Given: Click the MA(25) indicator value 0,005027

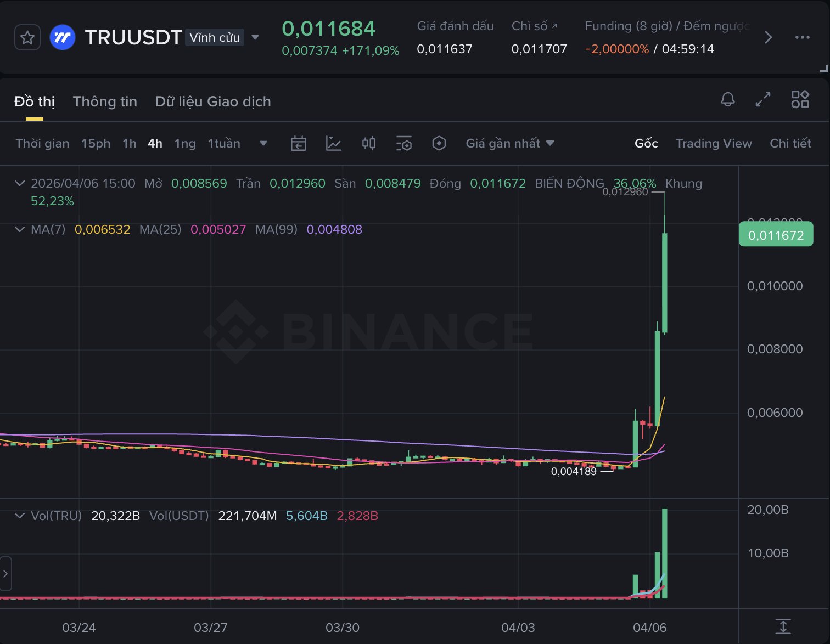Looking at the screenshot, I should (x=218, y=229).
